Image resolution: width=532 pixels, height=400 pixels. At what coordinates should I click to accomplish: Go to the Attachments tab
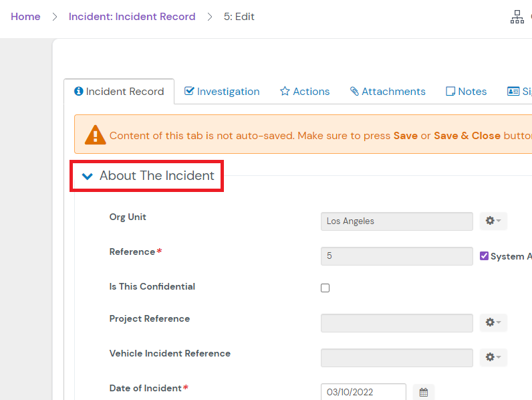(388, 92)
